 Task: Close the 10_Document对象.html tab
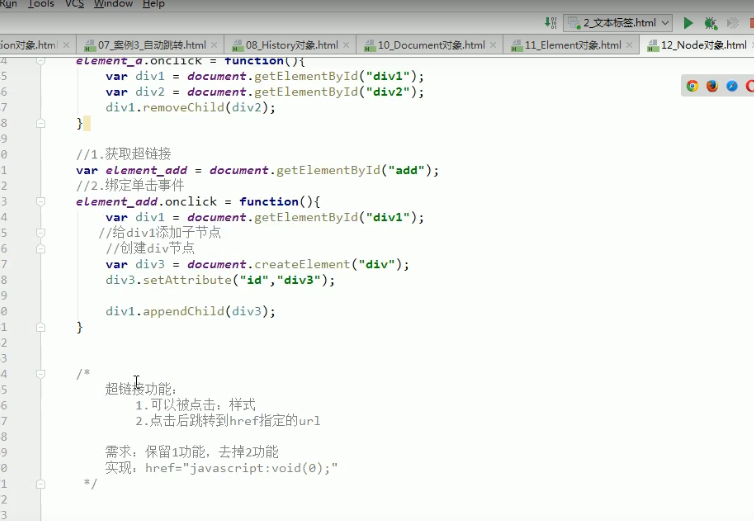pos(493,45)
